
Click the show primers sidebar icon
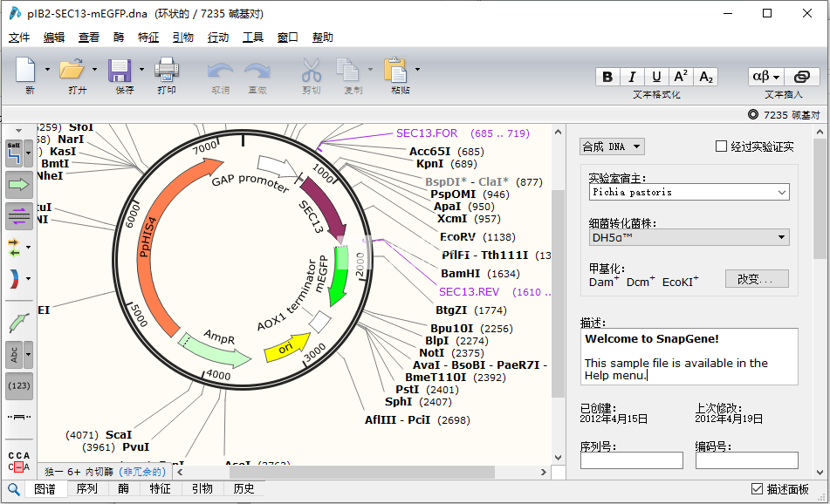point(18,215)
